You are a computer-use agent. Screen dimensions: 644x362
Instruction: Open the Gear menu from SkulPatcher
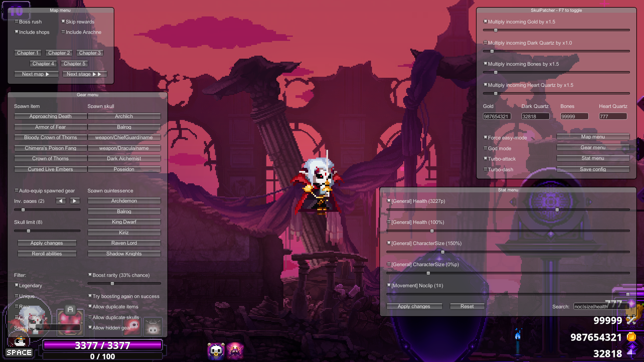click(x=593, y=147)
